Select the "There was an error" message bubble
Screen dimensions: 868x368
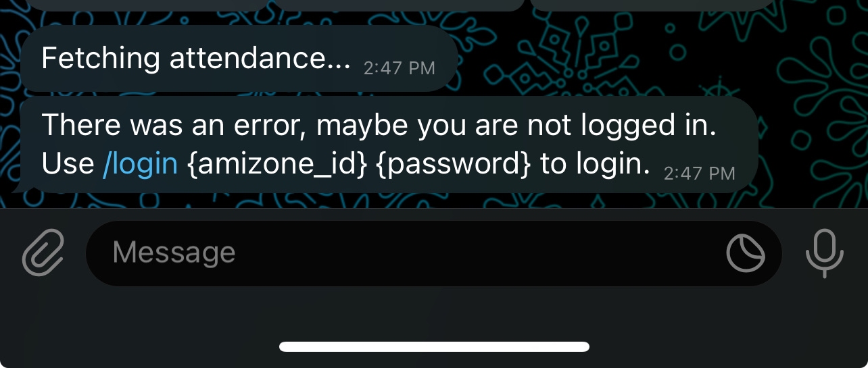[389, 145]
